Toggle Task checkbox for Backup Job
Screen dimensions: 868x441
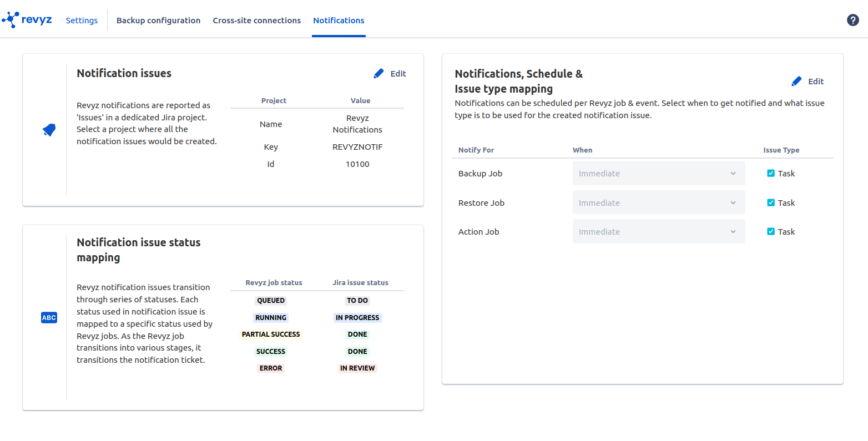(x=771, y=174)
